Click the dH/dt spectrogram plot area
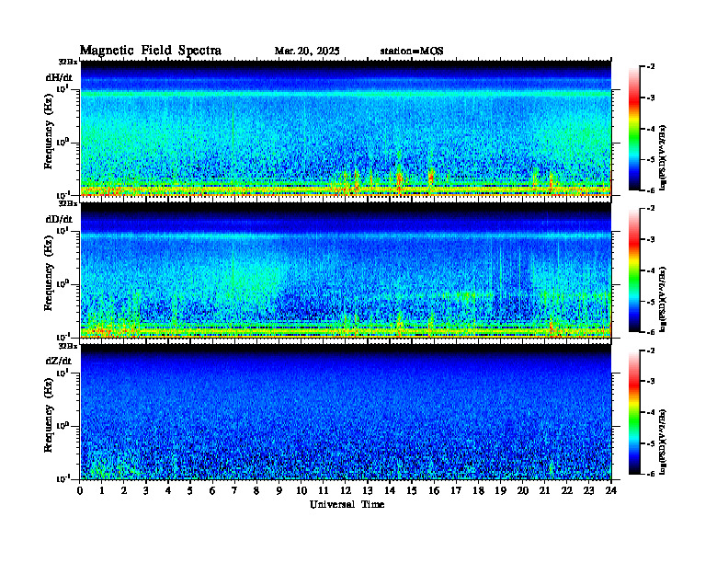728x563 pixels. click(x=346, y=129)
